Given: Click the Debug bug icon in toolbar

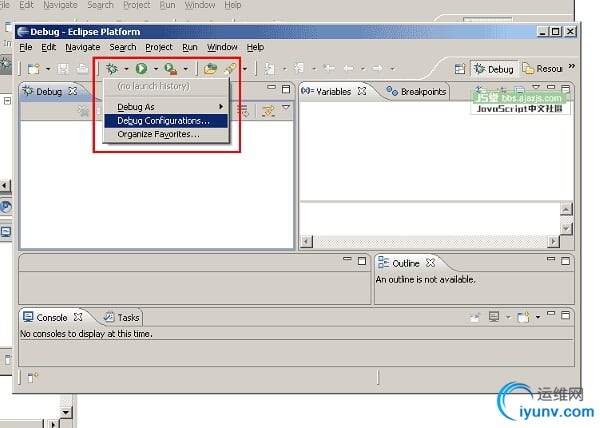Looking at the screenshot, I should [112, 69].
